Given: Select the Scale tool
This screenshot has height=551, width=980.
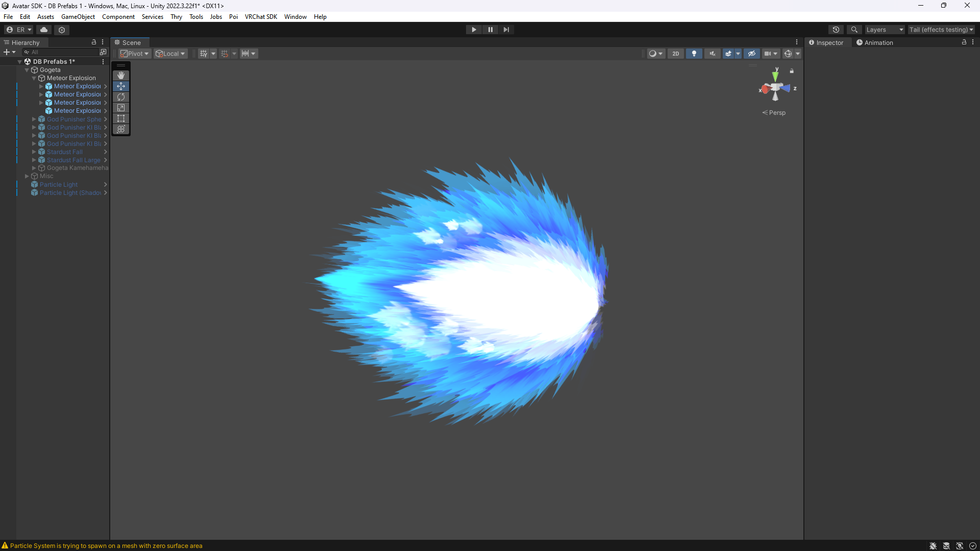Looking at the screenshot, I should 121,108.
